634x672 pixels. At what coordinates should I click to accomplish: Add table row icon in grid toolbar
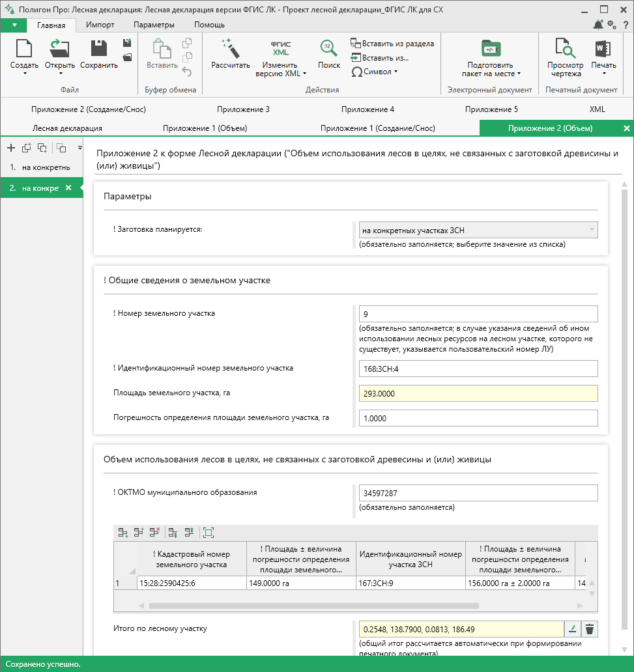(x=123, y=532)
